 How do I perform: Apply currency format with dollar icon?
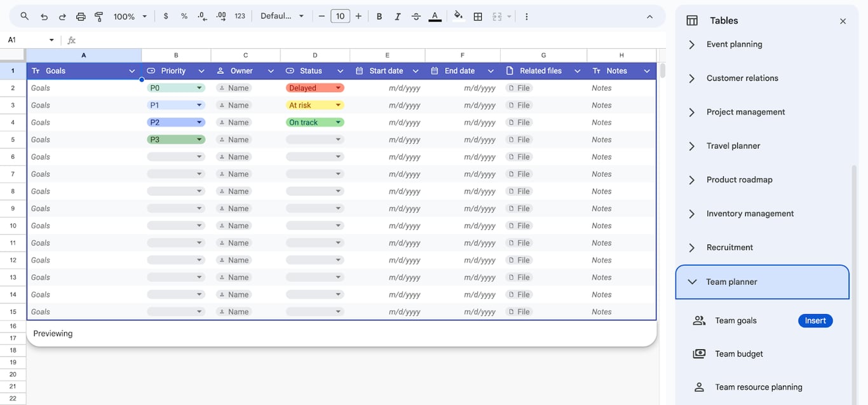click(166, 17)
